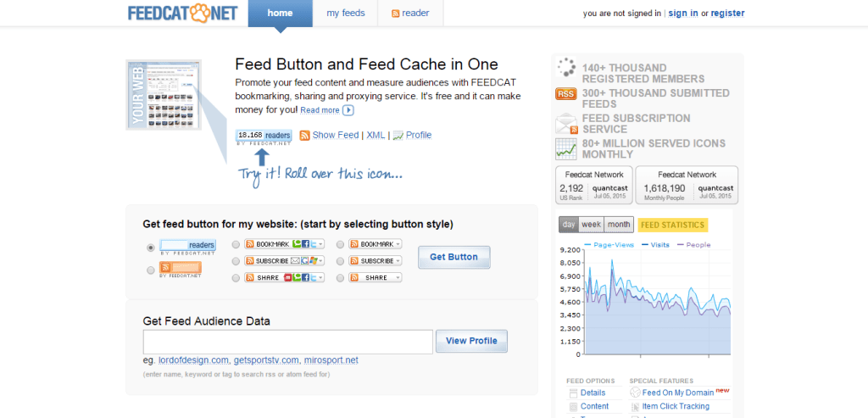Click the arrow icon beside Read more
The height and width of the screenshot is (418, 868).
point(348,110)
